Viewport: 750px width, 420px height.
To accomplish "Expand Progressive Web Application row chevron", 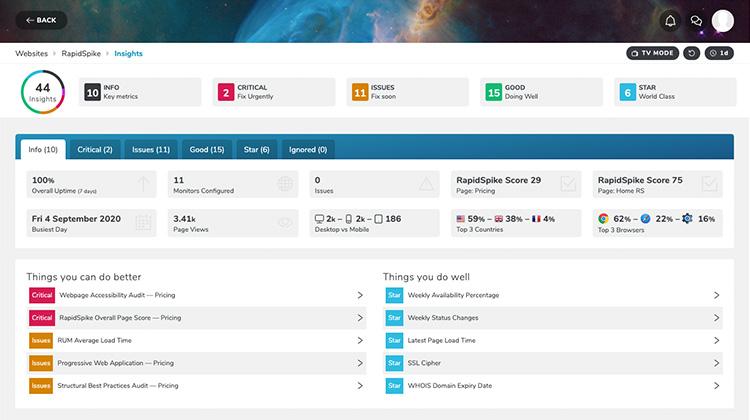I will 360,363.
